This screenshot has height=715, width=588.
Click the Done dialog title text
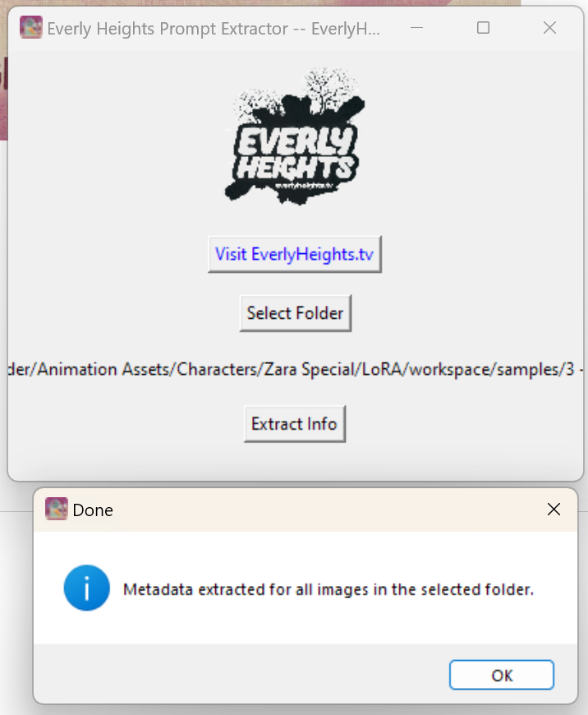click(93, 510)
